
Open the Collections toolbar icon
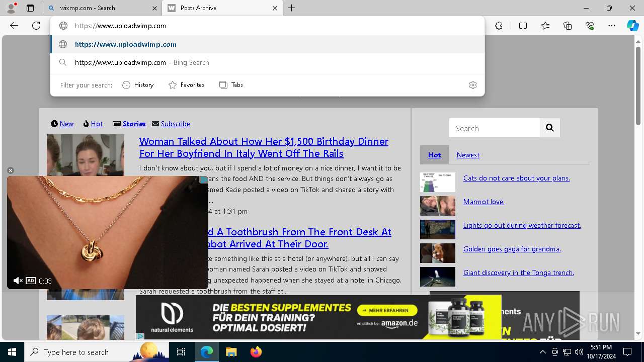(x=568, y=26)
